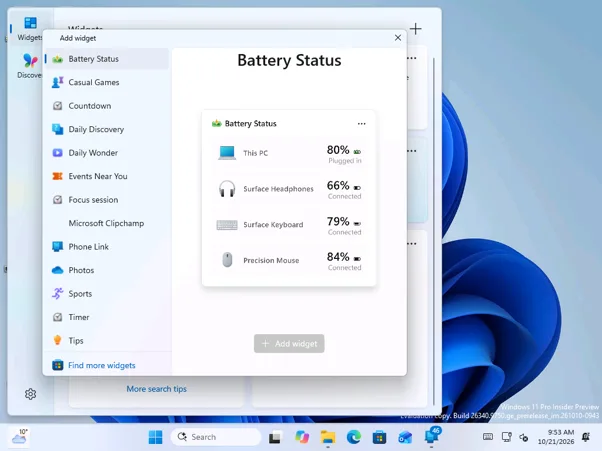602x451 pixels.
Task: Click the Tips lightbulb icon
Action: click(x=58, y=340)
